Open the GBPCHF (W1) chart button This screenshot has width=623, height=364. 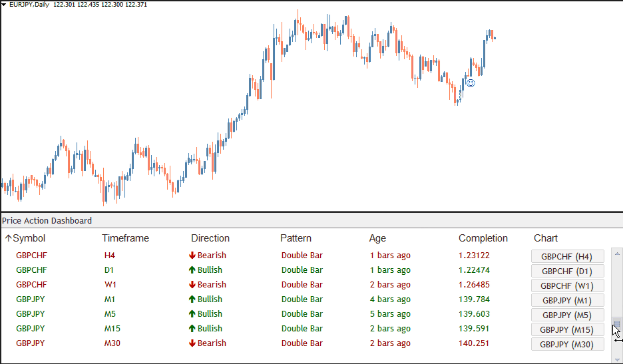[x=567, y=286]
